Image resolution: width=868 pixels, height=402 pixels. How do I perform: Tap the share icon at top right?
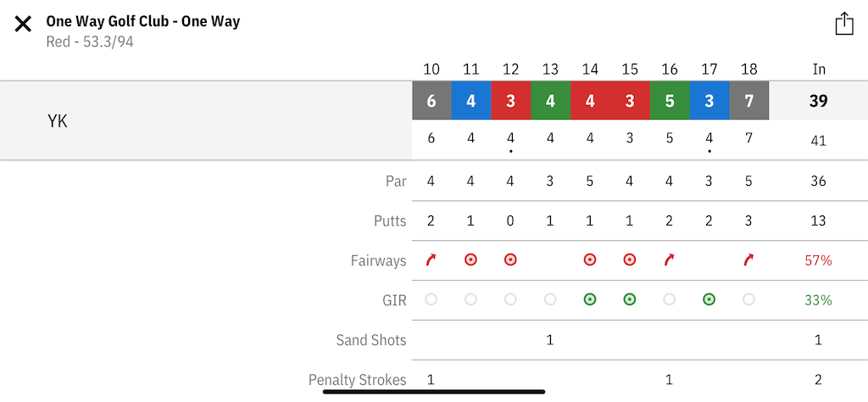tap(843, 24)
